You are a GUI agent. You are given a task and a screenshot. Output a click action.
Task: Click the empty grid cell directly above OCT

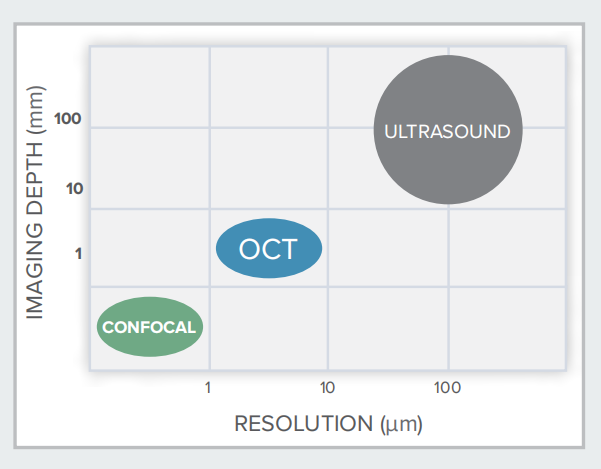268,168
